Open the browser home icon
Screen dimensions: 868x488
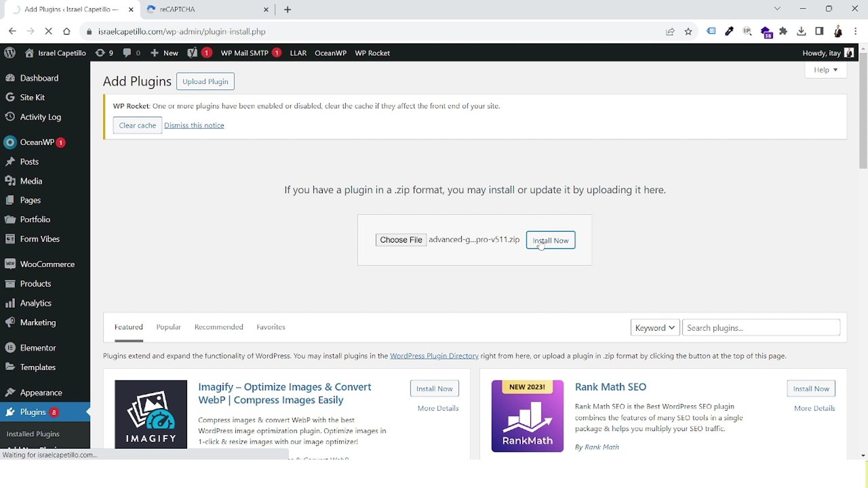66,31
